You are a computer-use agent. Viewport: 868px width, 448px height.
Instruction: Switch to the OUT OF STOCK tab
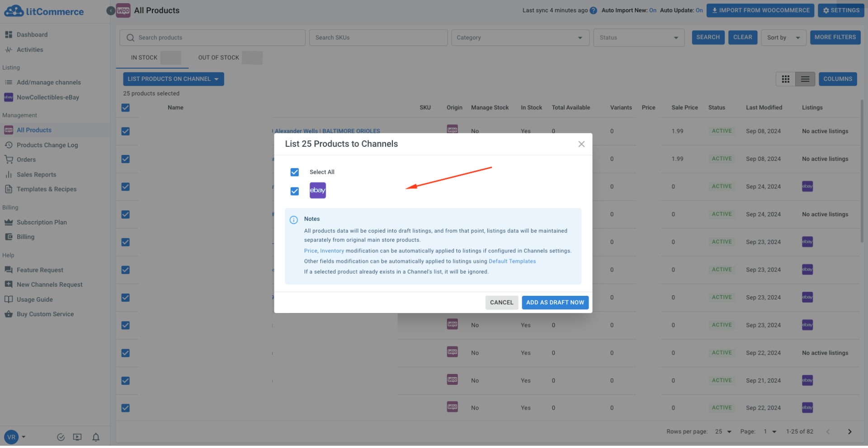click(x=218, y=57)
